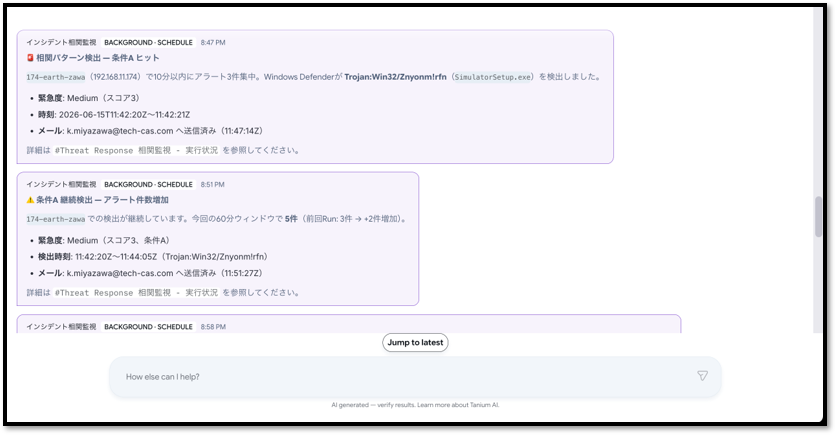Click 'AI generated — verify results' disclaimer
Viewport: 836px width, 435px height.
(415, 405)
